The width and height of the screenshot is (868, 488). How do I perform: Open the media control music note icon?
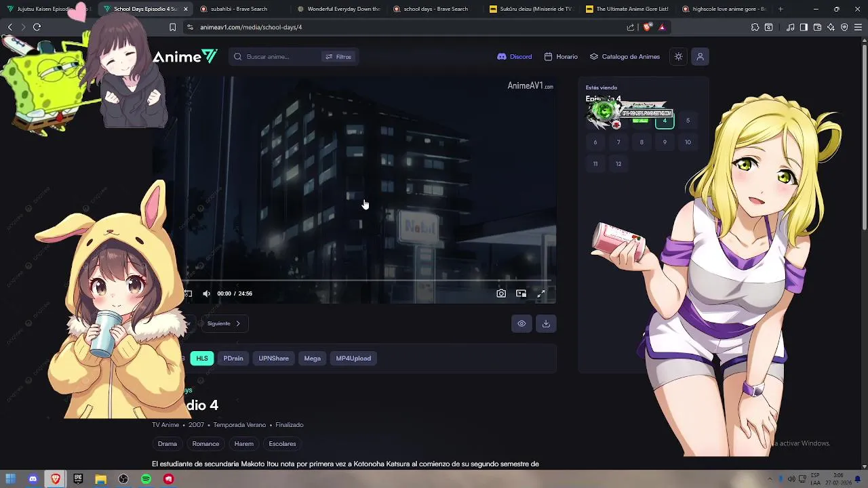pyautogui.click(x=790, y=27)
